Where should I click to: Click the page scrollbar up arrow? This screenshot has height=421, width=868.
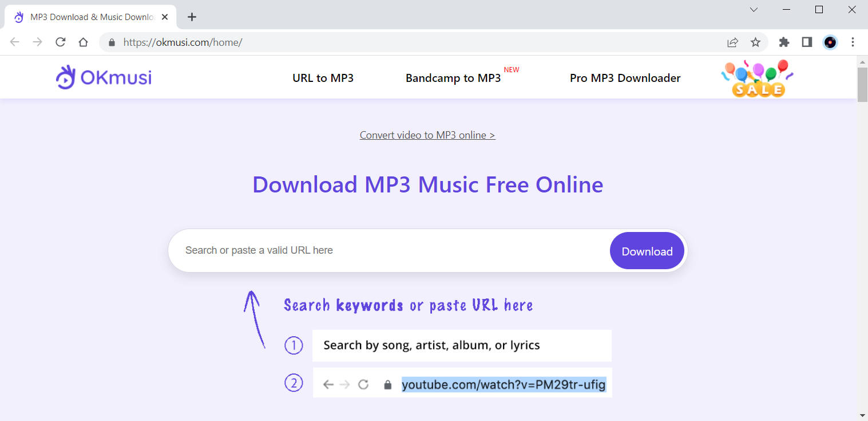[862, 61]
